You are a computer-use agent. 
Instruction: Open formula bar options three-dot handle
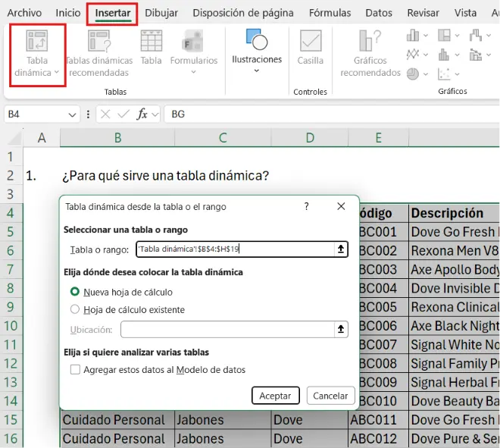[x=88, y=114]
